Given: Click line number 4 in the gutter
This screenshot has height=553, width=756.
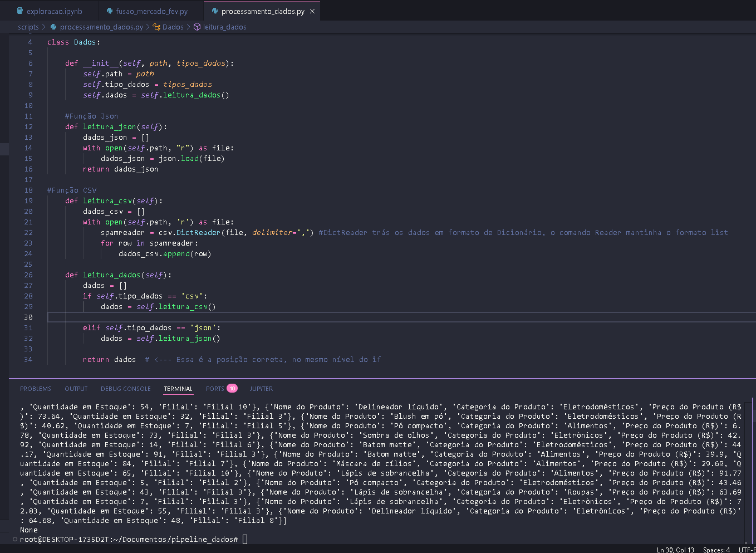Looking at the screenshot, I should click(x=30, y=42).
